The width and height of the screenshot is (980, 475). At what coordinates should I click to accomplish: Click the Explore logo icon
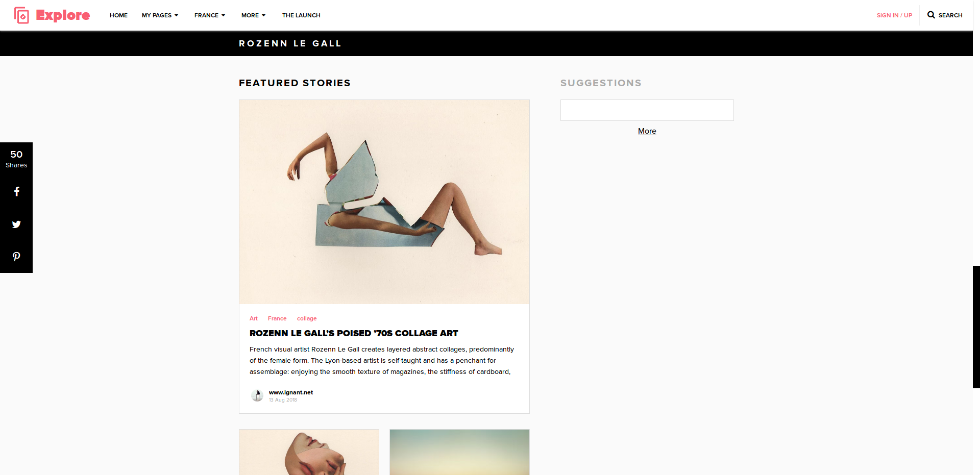click(x=21, y=15)
